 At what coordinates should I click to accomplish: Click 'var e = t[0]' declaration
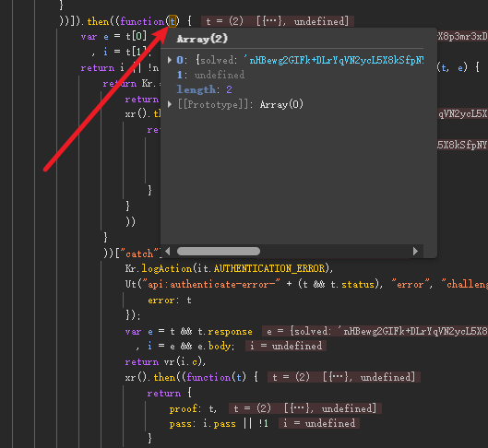pyautogui.click(x=113, y=36)
